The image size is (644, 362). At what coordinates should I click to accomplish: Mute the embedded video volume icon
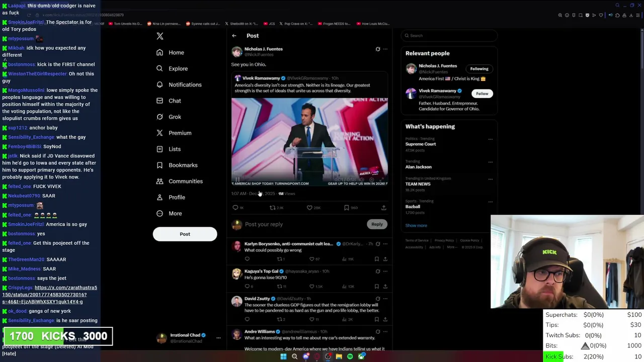[x=361, y=179]
